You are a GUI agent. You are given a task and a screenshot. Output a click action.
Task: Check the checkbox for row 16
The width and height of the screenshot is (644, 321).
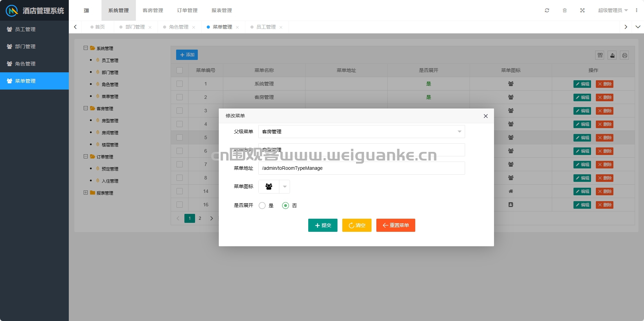[180, 205]
